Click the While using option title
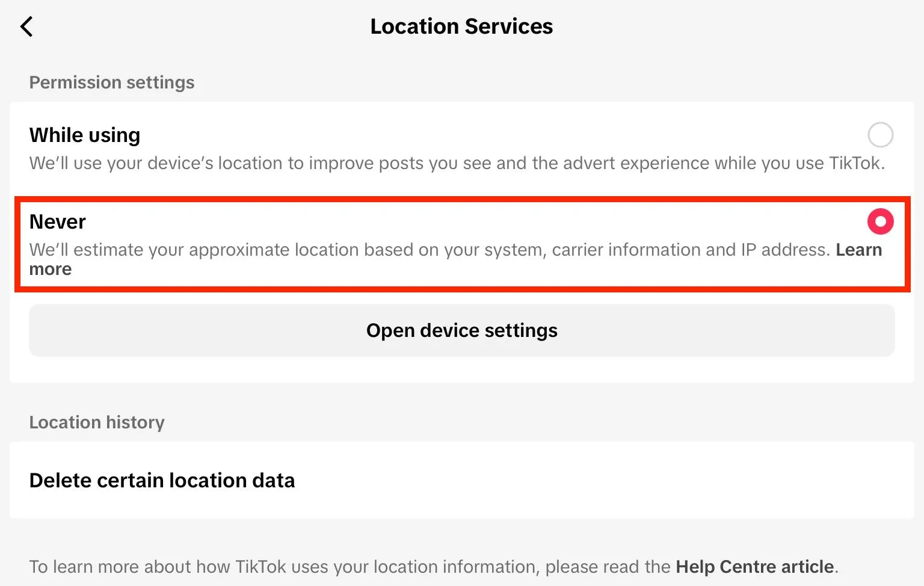This screenshot has height=586, width=924. click(85, 135)
